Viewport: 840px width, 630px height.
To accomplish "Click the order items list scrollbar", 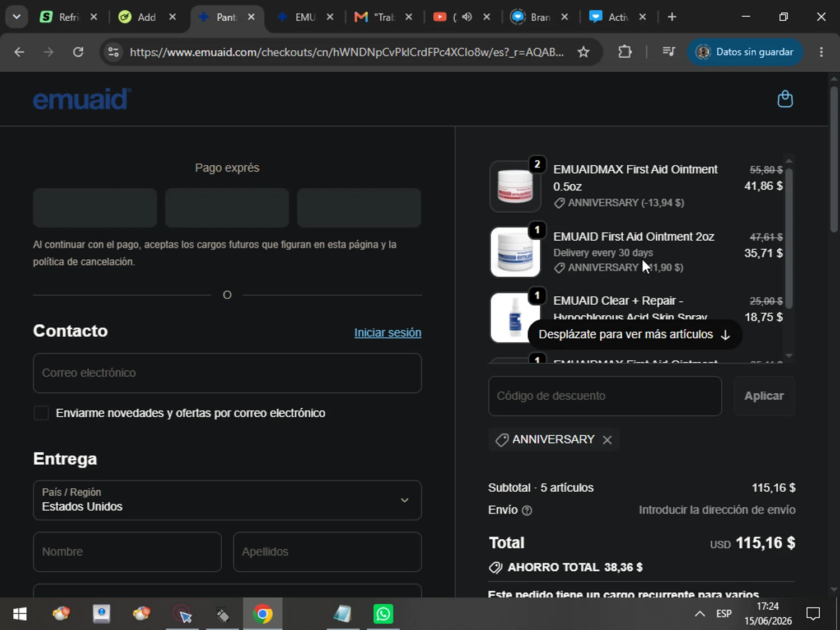I will 789,237.
